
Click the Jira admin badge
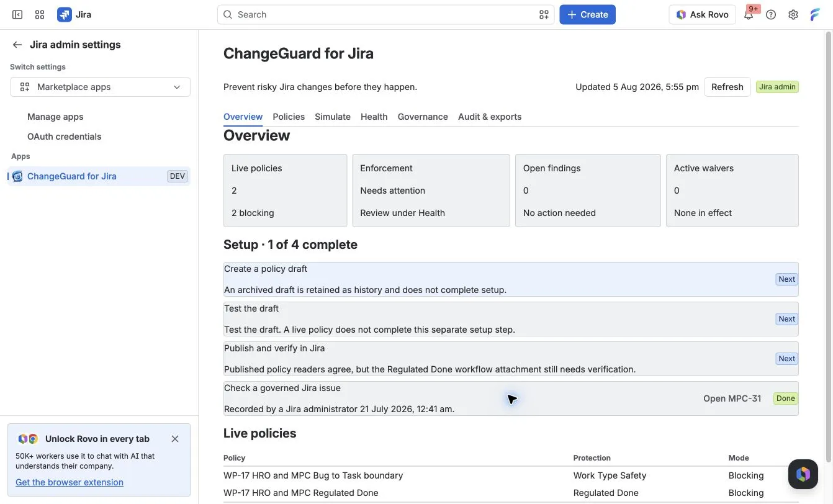(x=777, y=87)
